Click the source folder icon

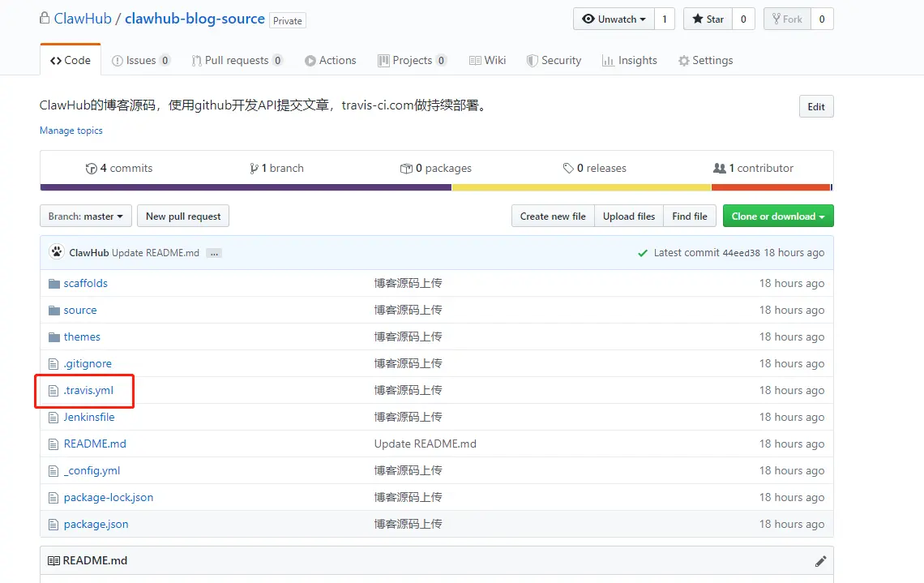coord(54,310)
